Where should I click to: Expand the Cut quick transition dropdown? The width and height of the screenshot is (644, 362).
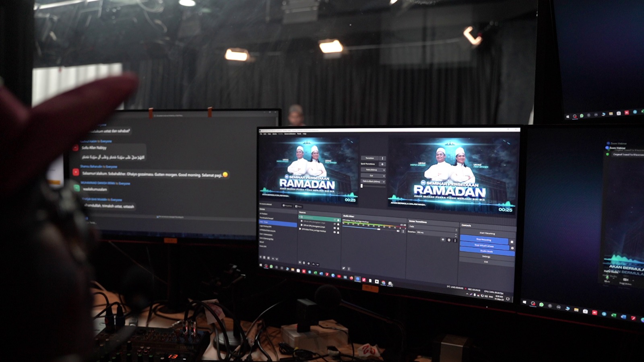tap(373, 176)
